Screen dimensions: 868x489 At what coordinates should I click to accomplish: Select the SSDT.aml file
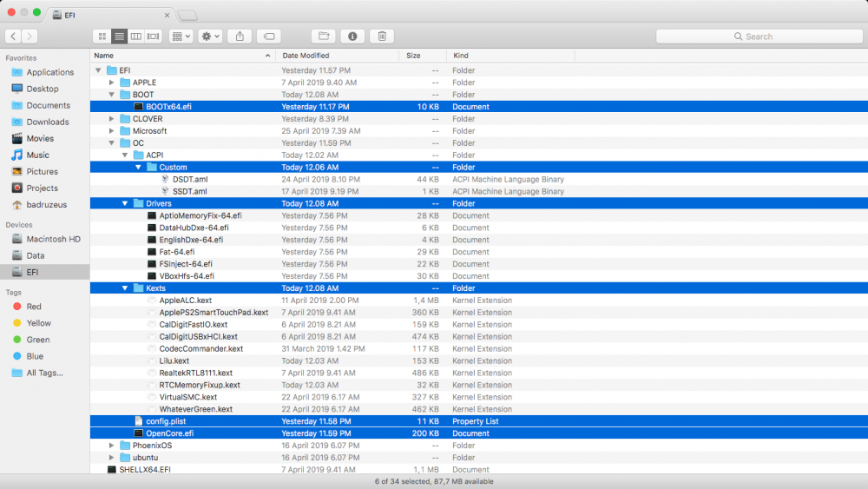click(x=479, y=192)
